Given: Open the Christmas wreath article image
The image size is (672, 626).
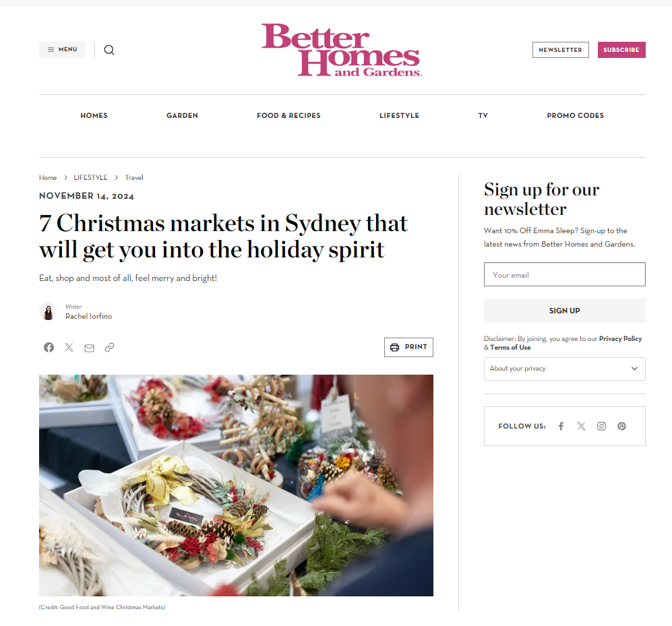Looking at the screenshot, I should click(236, 485).
